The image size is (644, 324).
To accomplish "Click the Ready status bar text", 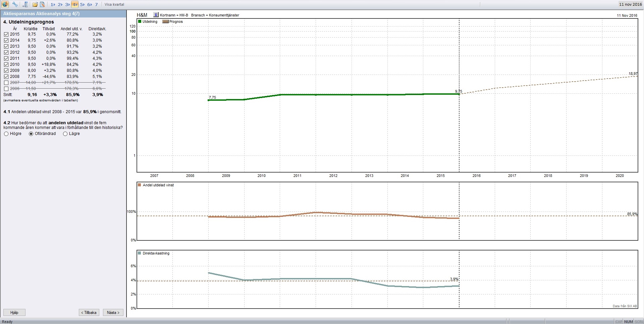I will (7, 322).
